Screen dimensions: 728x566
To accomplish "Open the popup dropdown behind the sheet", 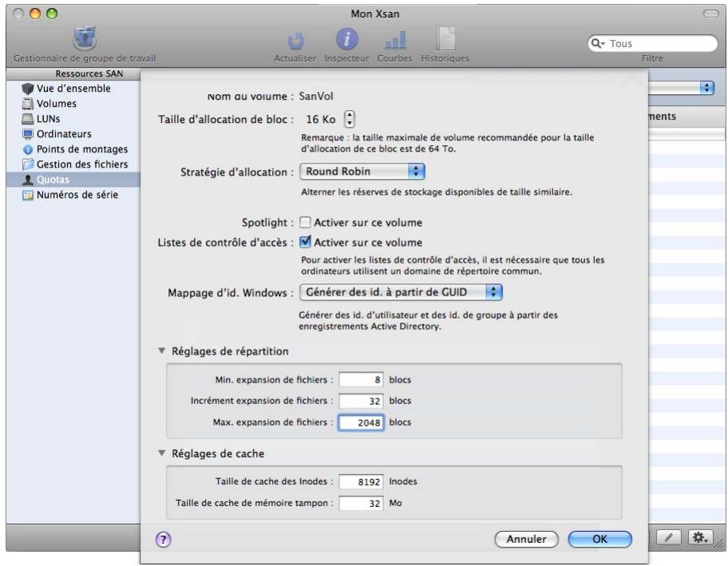I will [681, 87].
